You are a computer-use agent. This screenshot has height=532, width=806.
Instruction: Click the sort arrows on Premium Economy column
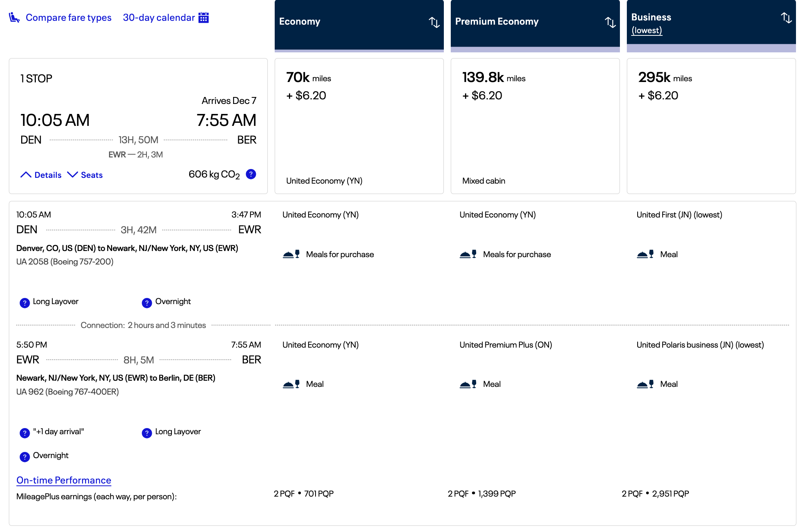[x=611, y=22]
